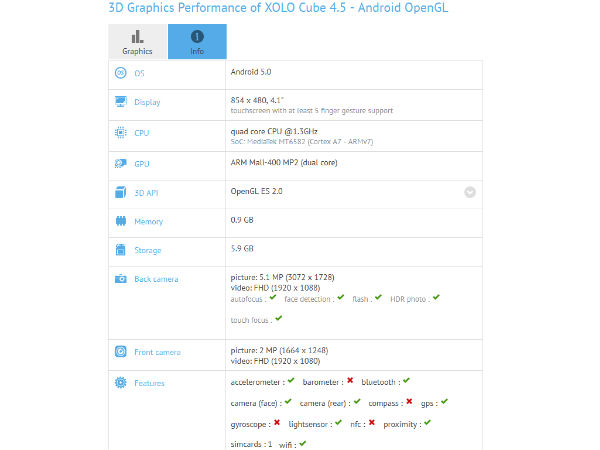The height and width of the screenshot is (450, 600).
Task: Click the gps check mark
Action: click(444, 401)
